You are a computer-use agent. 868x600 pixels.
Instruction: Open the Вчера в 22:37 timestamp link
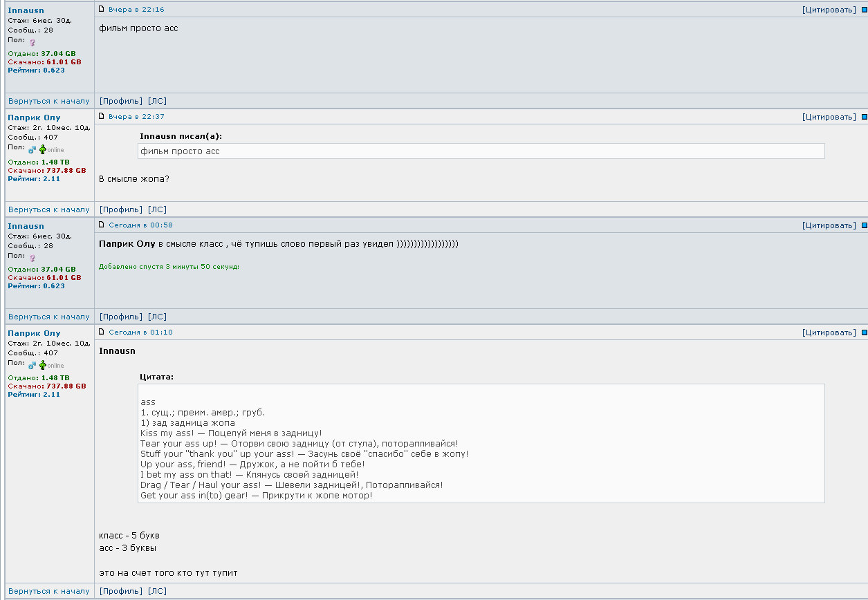(136, 117)
